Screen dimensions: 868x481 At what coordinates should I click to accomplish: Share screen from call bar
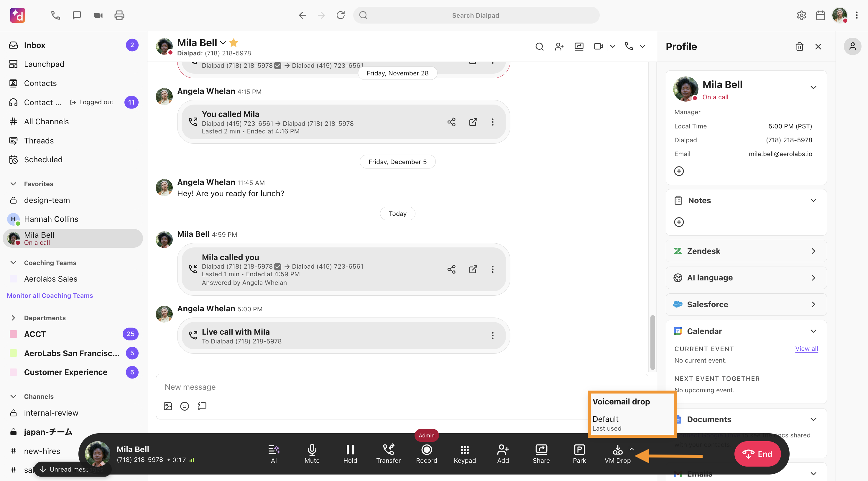tap(541, 454)
